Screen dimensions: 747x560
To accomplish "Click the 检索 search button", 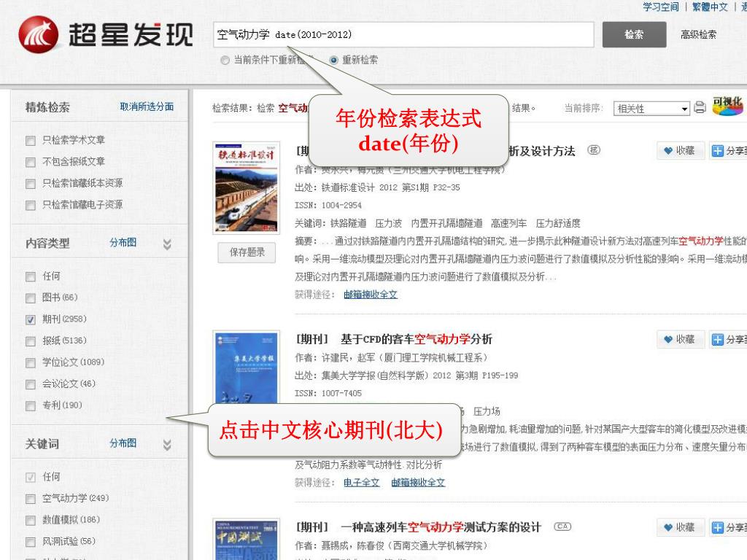I will coord(634,34).
